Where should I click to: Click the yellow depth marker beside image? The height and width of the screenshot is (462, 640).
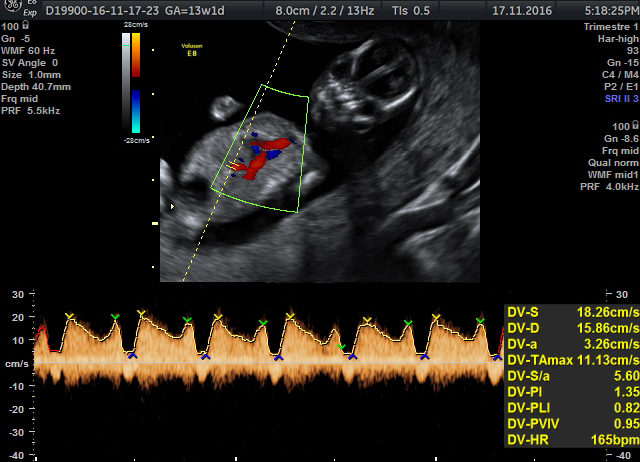[155, 223]
